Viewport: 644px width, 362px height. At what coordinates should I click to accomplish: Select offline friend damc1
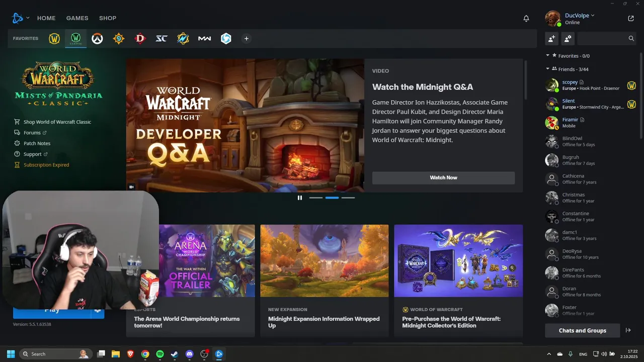point(592,235)
